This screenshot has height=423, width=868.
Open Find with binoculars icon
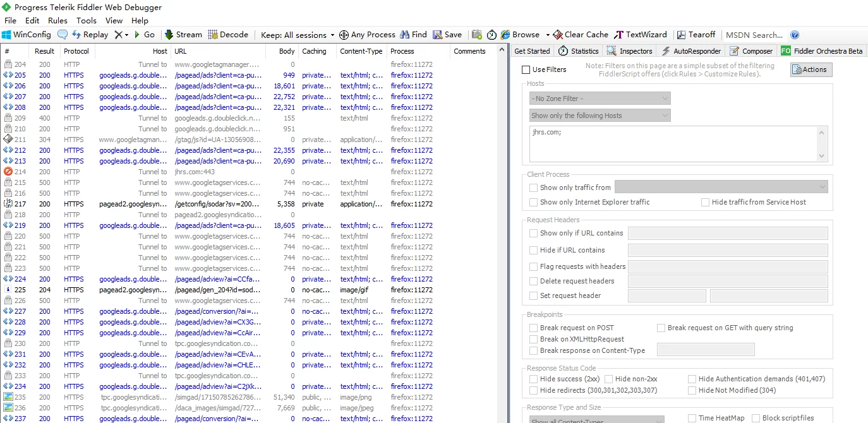tap(413, 35)
